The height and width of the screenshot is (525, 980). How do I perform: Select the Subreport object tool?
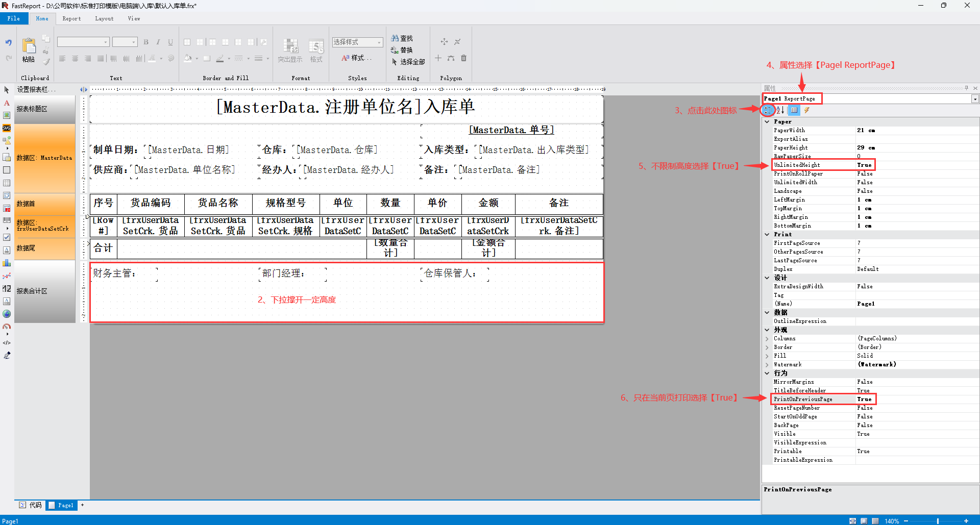pos(7,157)
